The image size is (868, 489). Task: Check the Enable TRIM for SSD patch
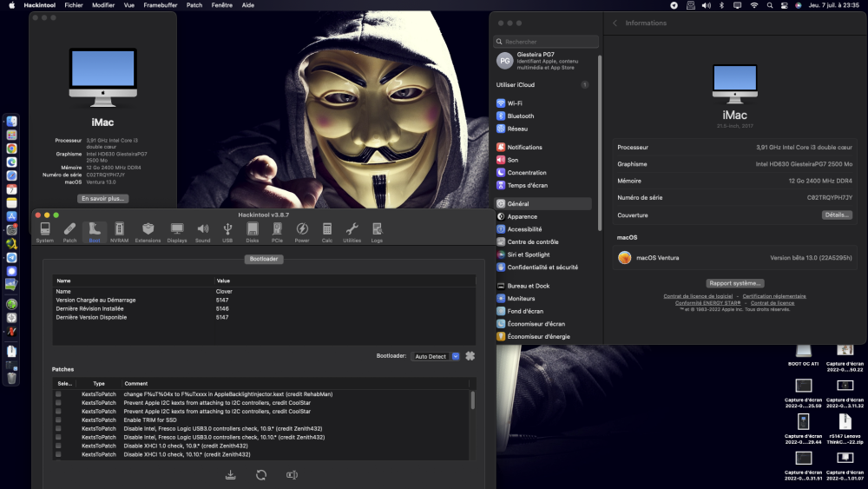[58, 420]
